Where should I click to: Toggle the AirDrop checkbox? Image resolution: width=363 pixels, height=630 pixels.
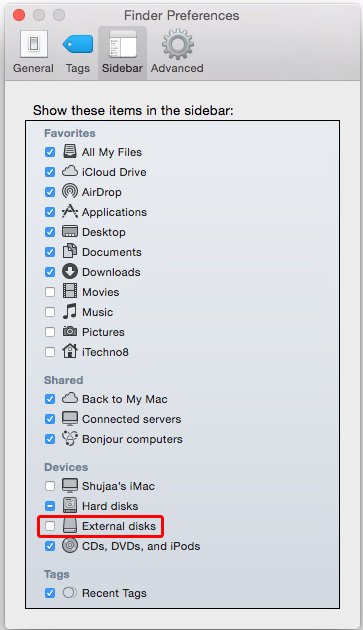[x=50, y=192]
